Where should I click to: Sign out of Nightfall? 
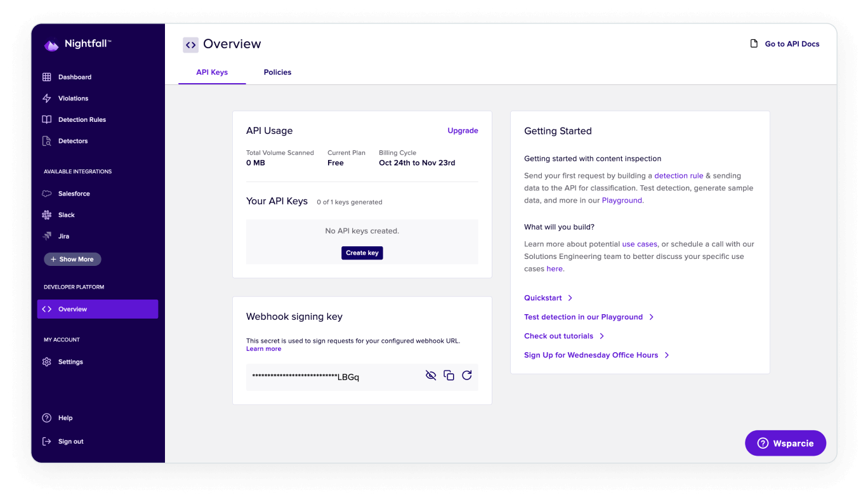click(70, 441)
